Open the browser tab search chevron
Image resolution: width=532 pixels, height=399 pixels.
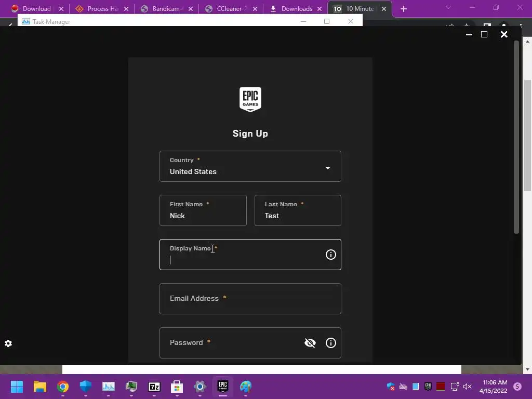point(448,7)
